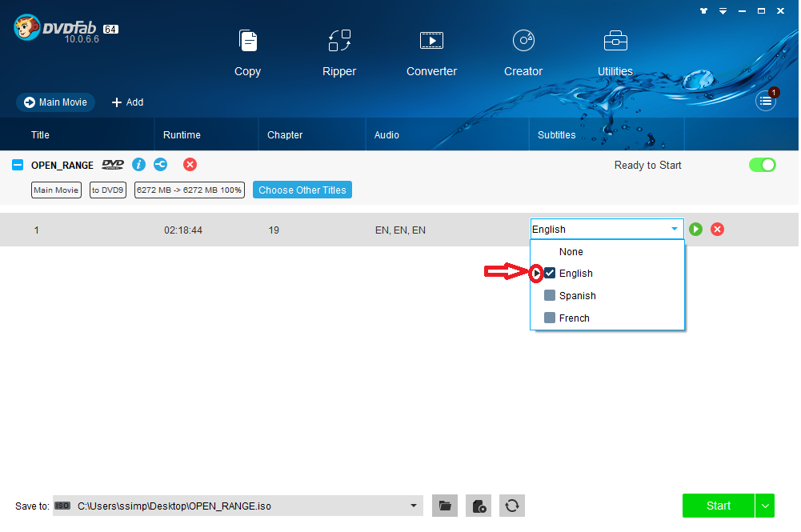Click the runtime value 02:18:44
Screen dimensions: 801x532
pyautogui.click(x=183, y=230)
